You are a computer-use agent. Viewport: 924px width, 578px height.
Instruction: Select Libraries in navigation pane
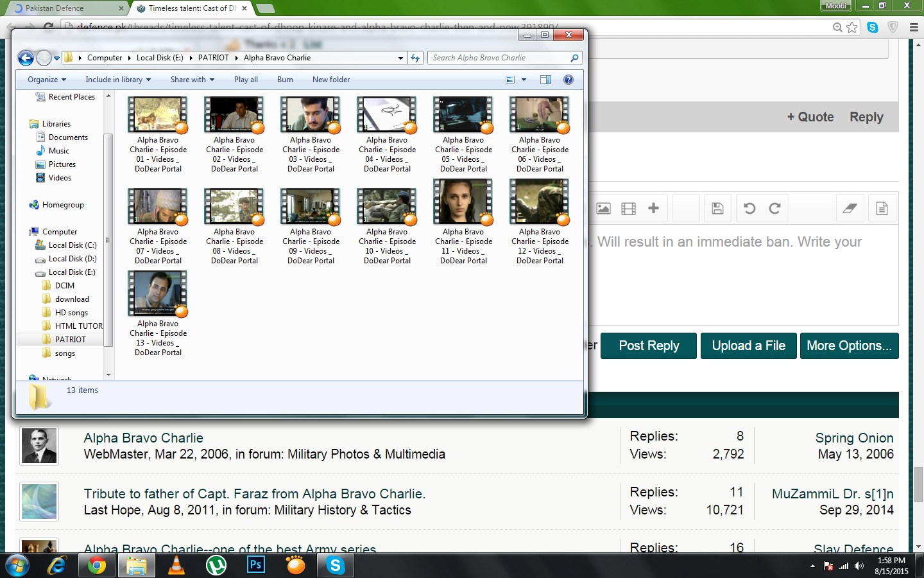(50, 124)
